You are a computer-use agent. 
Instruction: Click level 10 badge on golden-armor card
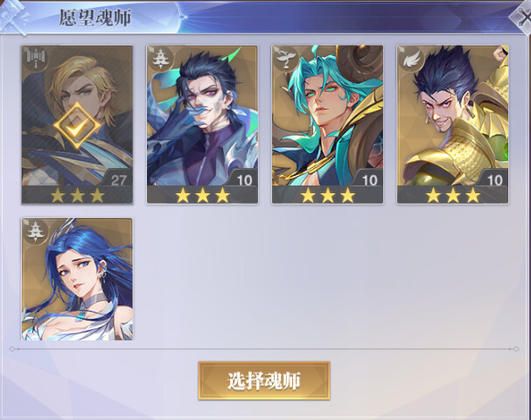click(494, 180)
